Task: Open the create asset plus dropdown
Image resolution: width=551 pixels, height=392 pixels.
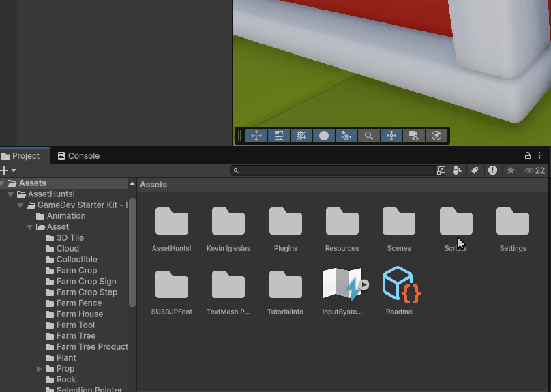Action: tap(8, 170)
